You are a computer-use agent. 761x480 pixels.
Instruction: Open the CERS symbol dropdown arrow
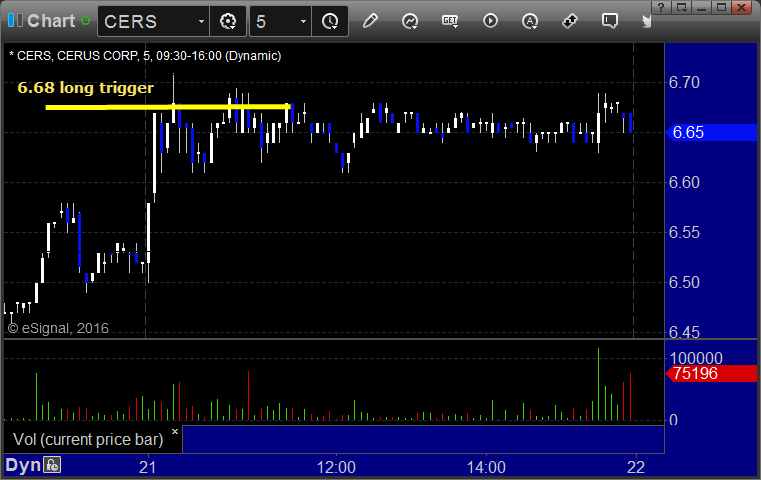coord(201,21)
